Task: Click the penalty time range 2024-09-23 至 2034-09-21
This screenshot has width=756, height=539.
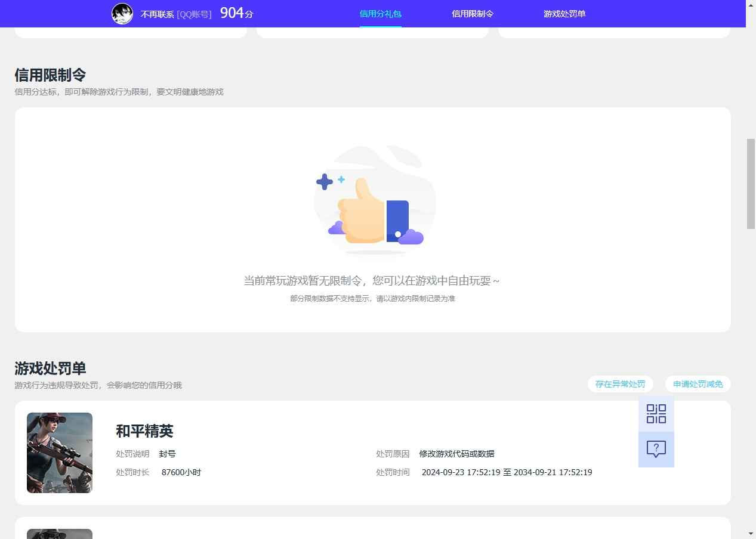Action: (507, 472)
